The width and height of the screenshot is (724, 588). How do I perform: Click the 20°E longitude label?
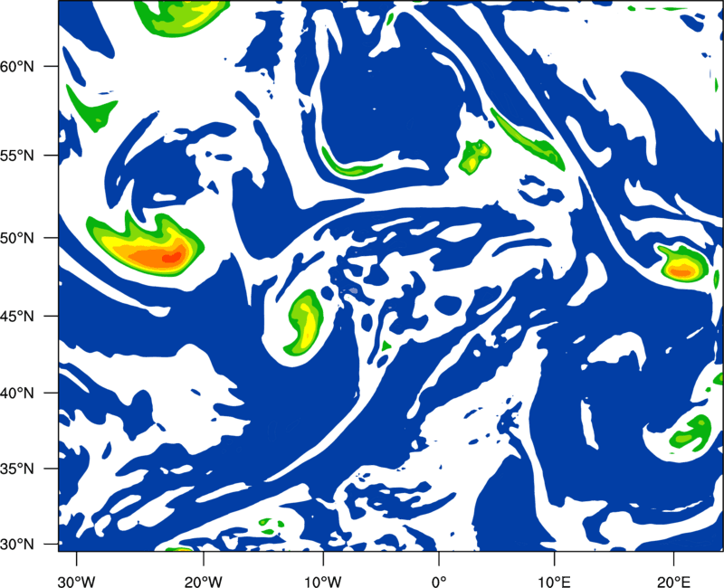(x=673, y=582)
